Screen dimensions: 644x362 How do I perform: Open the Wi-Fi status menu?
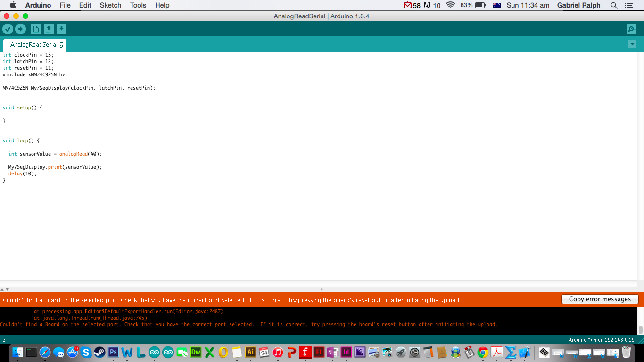pos(450,5)
